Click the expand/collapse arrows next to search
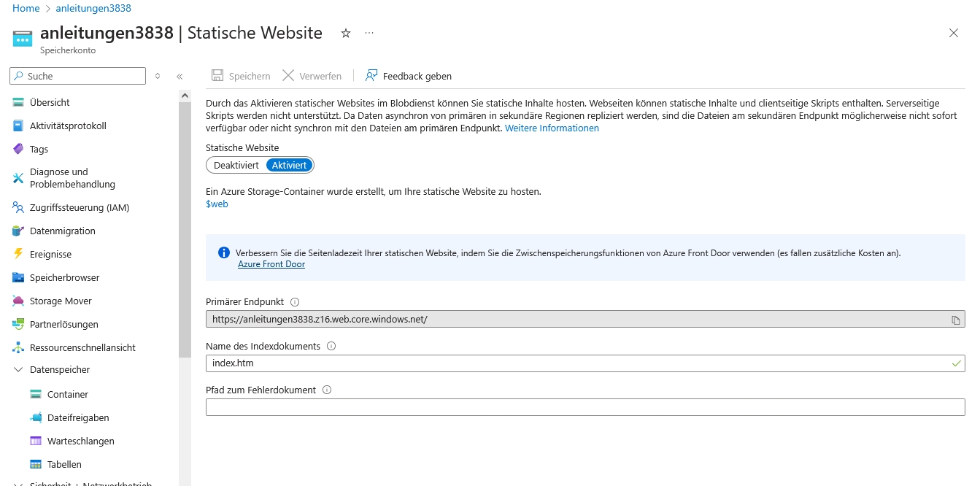The width and height of the screenshot is (980, 486). point(158,77)
